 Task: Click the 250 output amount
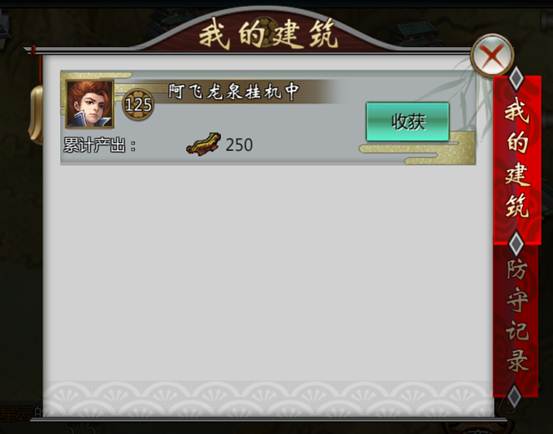[239, 145]
